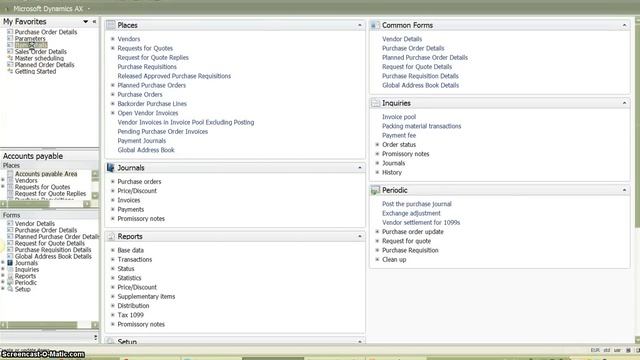Expand Tax 1099 under Reports
Image resolution: width=640 pixels, height=360 pixels.
tap(113, 315)
